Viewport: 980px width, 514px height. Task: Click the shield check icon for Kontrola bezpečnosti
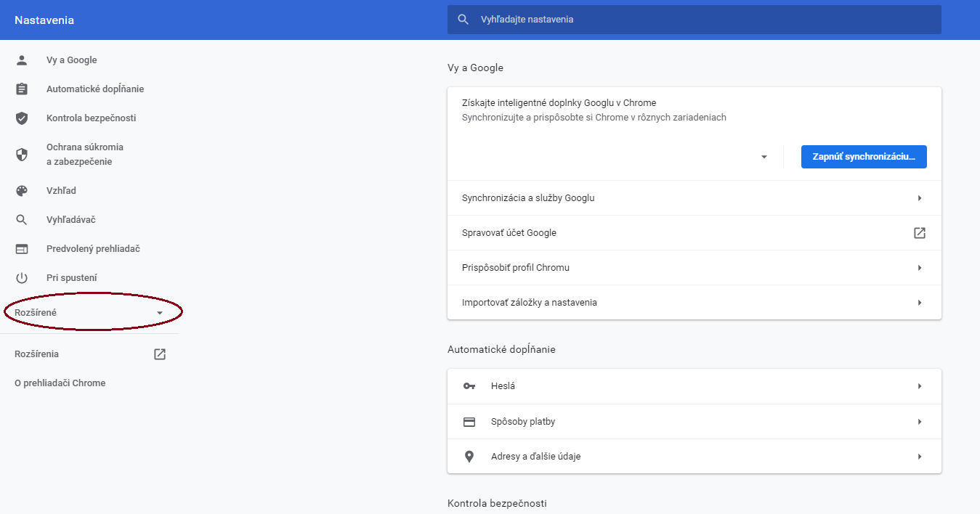click(22, 118)
